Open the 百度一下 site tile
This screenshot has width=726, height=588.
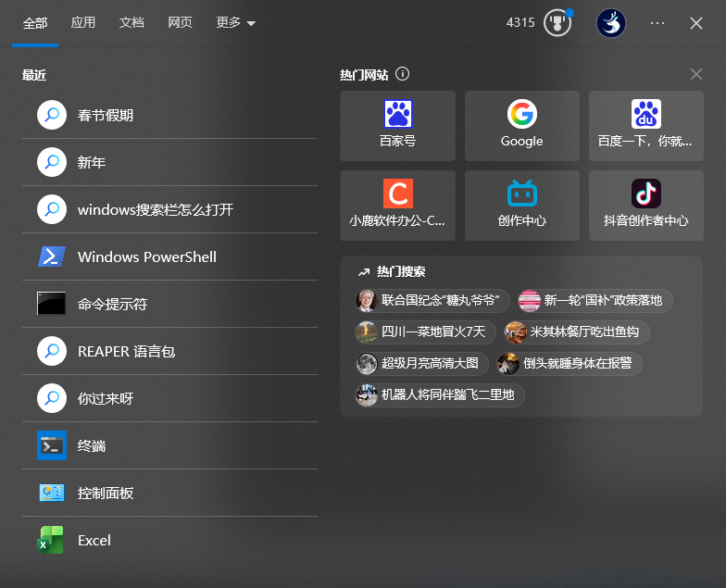coord(646,126)
